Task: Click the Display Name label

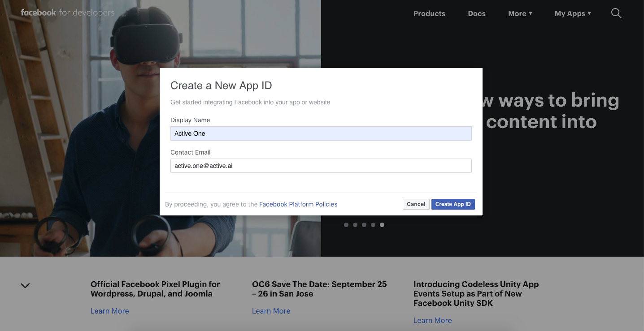Action: coord(190,120)
